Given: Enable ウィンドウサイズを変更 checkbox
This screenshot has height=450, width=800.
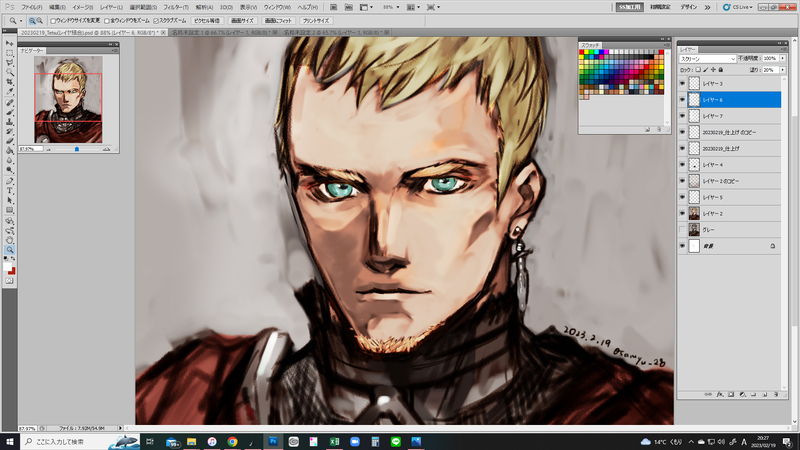Looking at the screenshot, I should coord(53,21).
